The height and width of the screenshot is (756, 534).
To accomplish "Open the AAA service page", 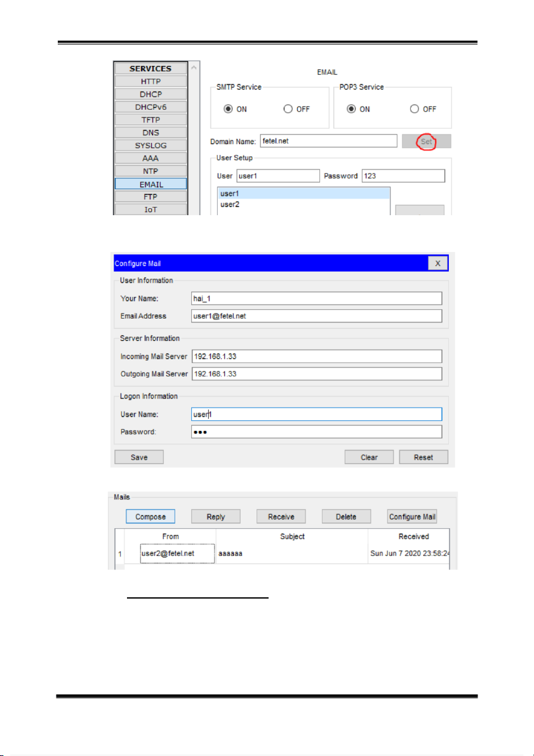I will [150, 158].
